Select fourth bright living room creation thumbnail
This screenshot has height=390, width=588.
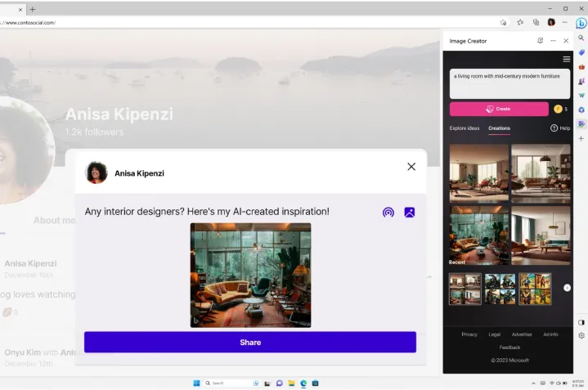coord(541,235)
